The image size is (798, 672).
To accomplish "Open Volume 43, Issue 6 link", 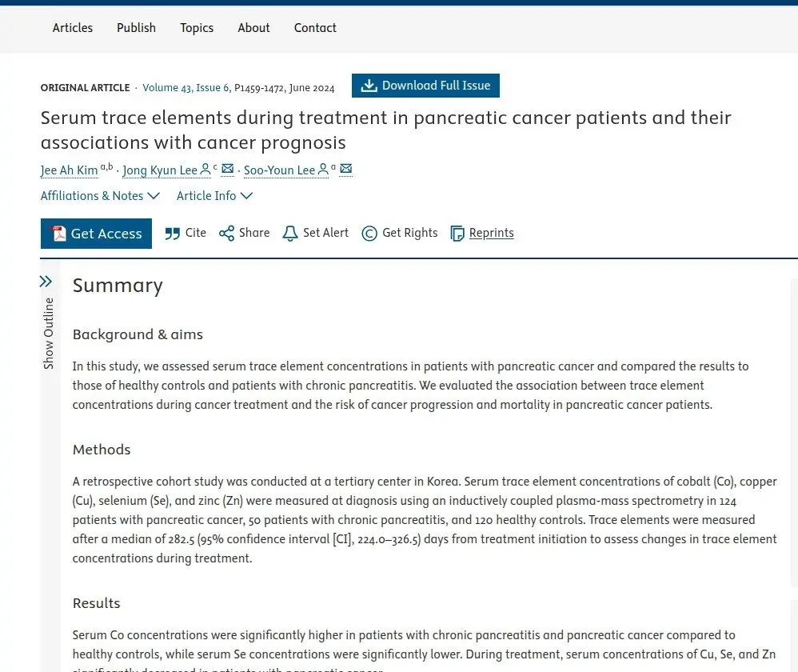I will coord(186,87).
